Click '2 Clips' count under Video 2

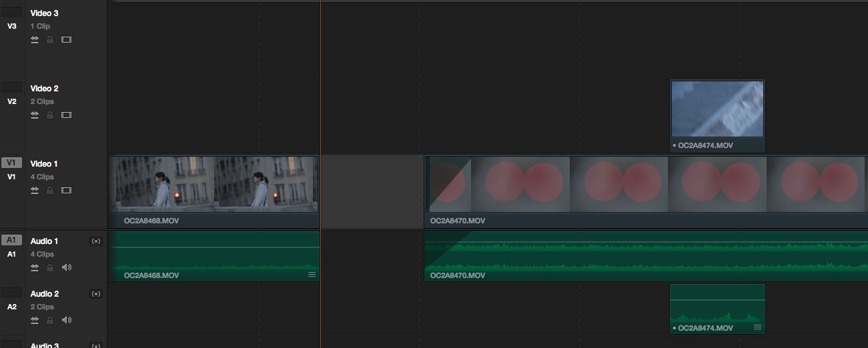(42, 102)
